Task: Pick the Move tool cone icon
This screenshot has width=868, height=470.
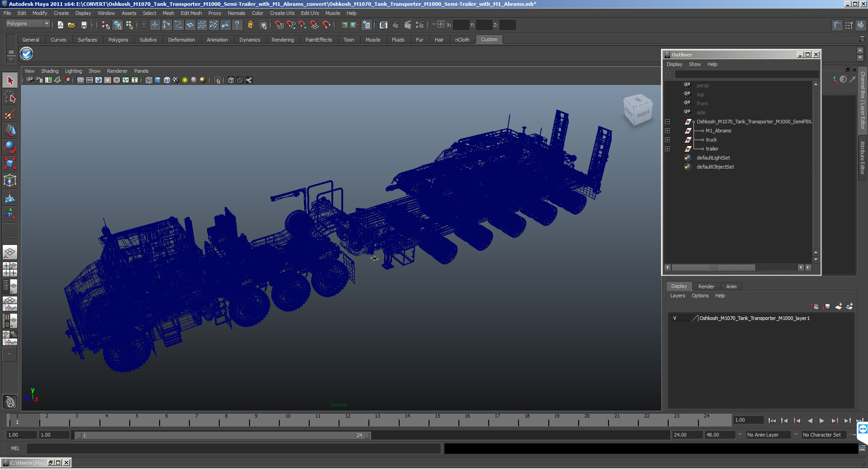Action: pyautogui.click(x=10, y=130)
